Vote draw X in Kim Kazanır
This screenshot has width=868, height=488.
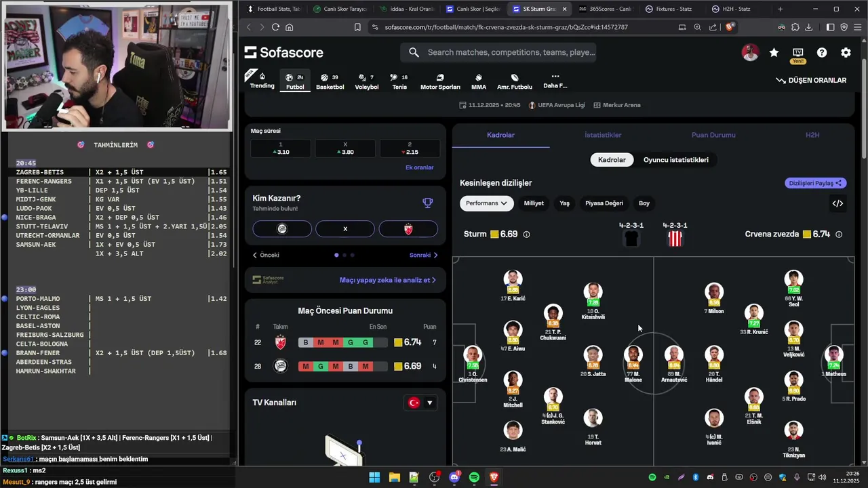coord(345,229)
